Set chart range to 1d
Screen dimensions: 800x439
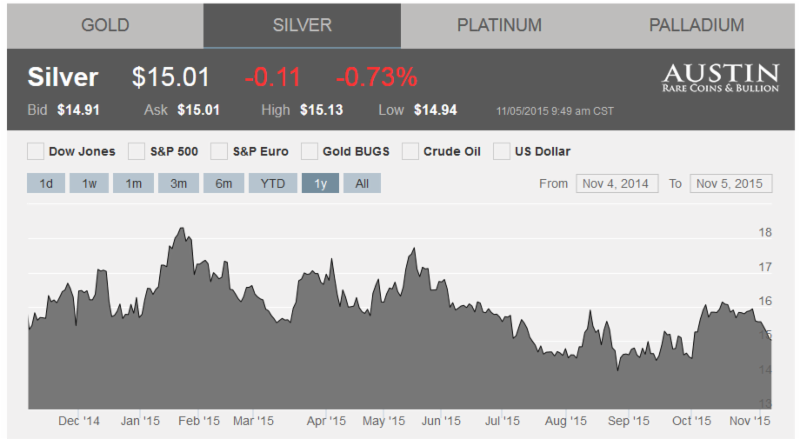coord(46,184)
